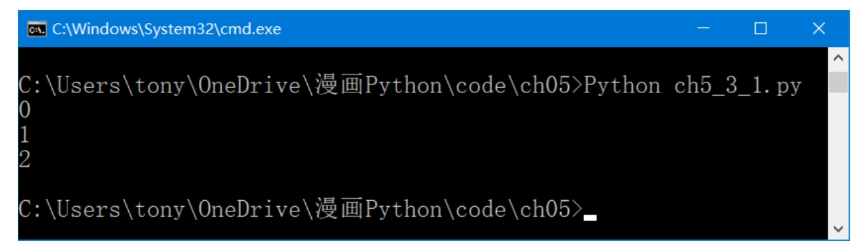This screenshot has width=868, height=251.
Task: Minimize the cmd.exe window
Action: 705,28
